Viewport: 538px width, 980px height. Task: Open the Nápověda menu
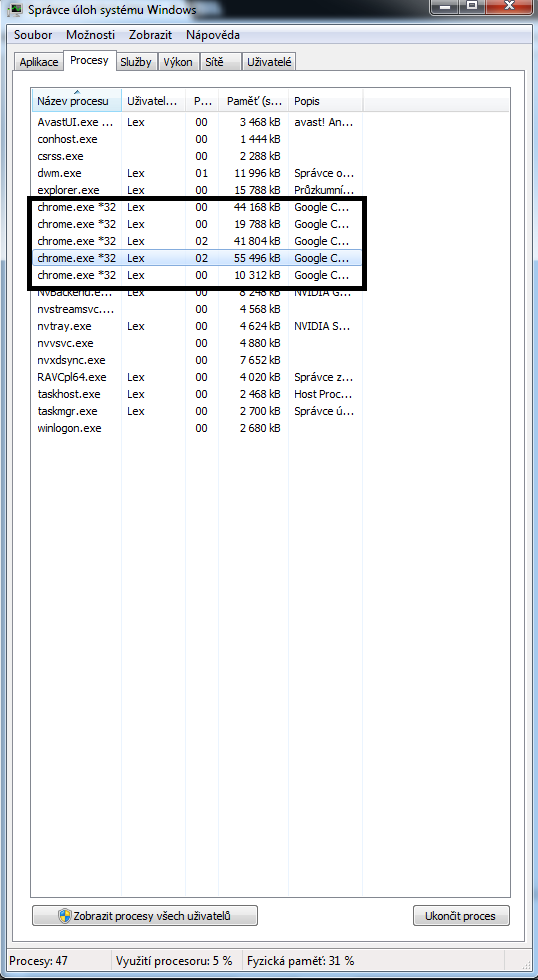[x=211, y=35]
